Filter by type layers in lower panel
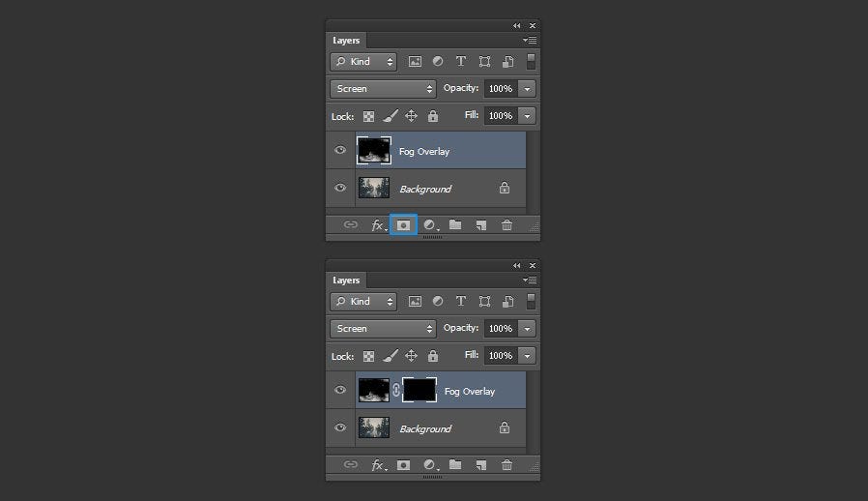The image size is (868, 501). point(460,302)
